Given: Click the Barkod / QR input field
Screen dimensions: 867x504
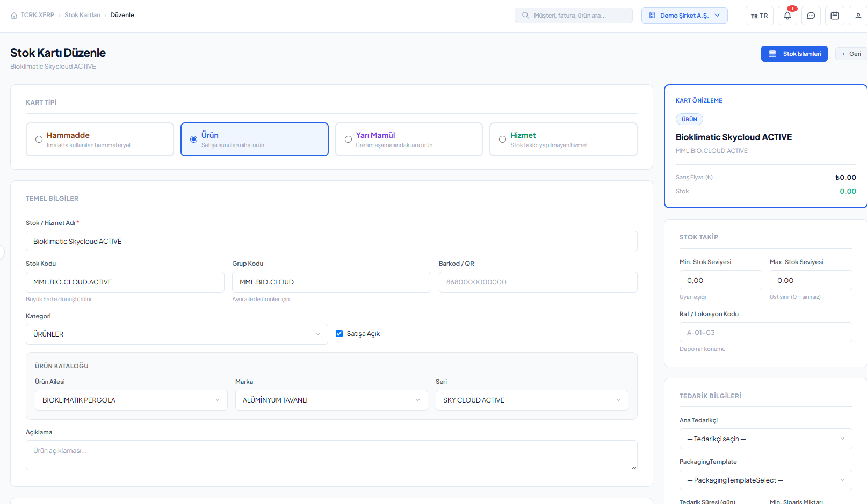Looking at the screenshot, I should coord(538,282).
